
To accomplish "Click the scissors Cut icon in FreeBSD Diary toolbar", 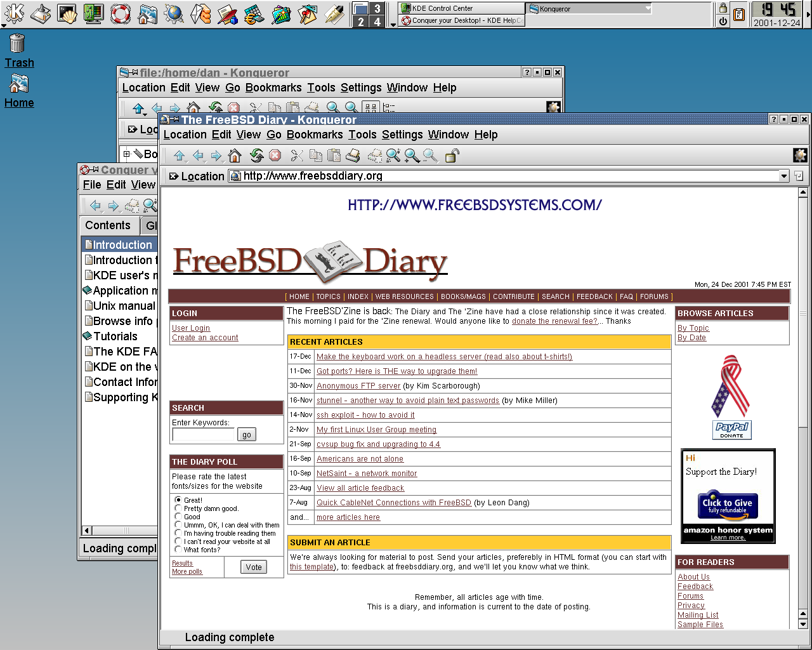I will tap(296, 156).
